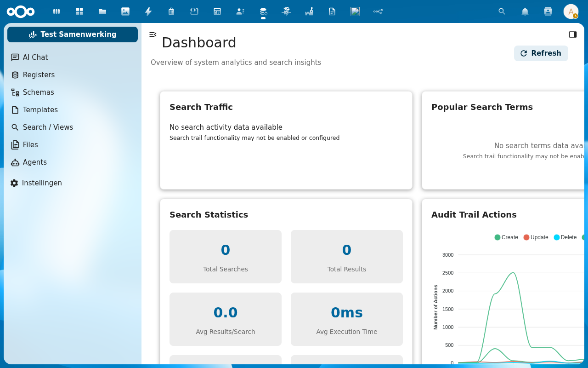Click the 1500 y-axis value on the chart
Screen dimensions: 588x368
(x=448, y=309)
